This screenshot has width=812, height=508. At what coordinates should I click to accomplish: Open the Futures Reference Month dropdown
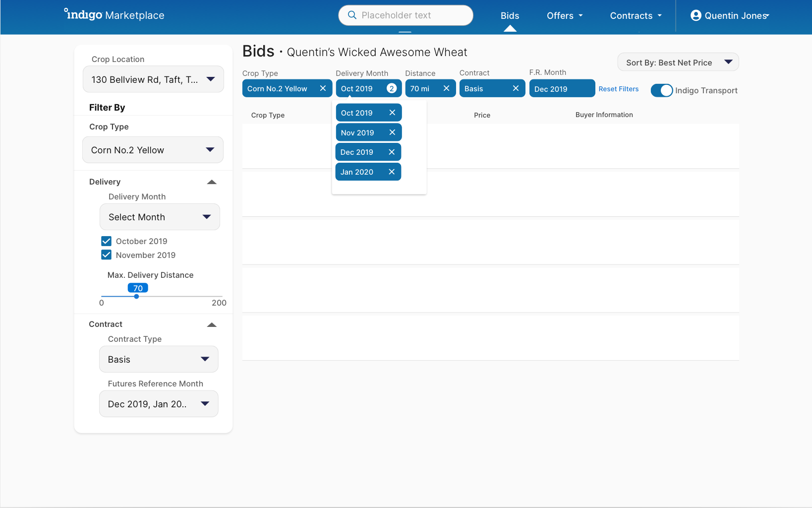159,404
